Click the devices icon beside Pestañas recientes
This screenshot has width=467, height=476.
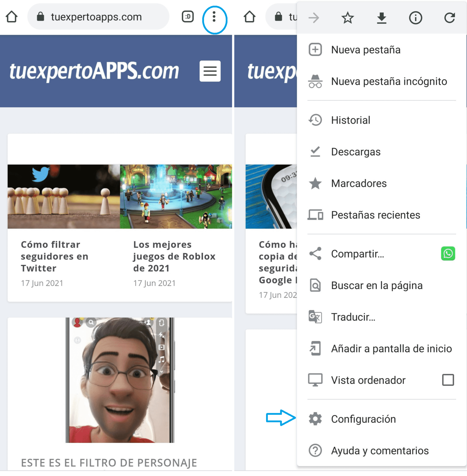click(x=315, y=215)
